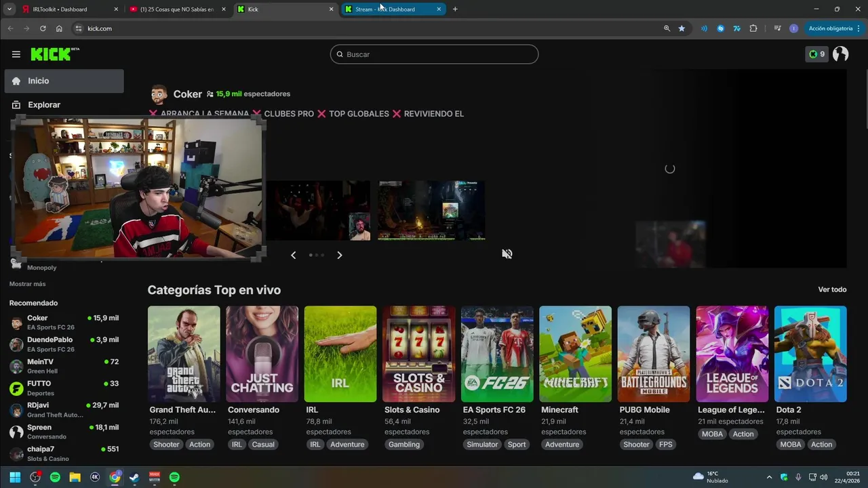Image resolution: width=868 pixels, height=488 pixels.
Task: Open MeinTV recommended channel
Action: click(x=64, y=366)
